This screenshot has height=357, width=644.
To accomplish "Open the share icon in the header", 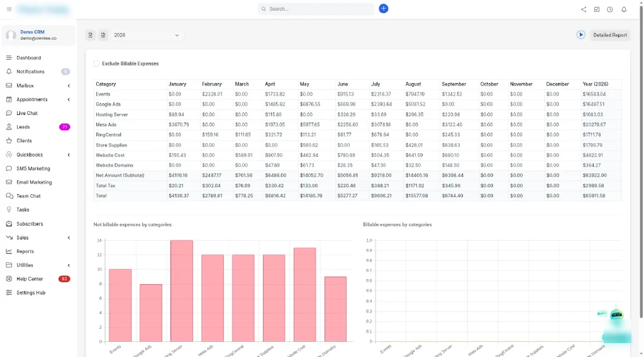I will click(x=583, y=9).
